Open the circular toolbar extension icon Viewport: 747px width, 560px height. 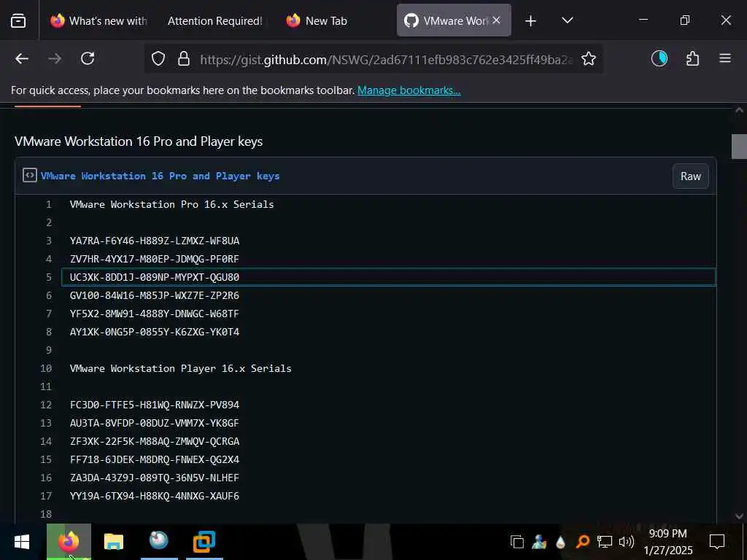pyautogui.click(x=659, y=58)
